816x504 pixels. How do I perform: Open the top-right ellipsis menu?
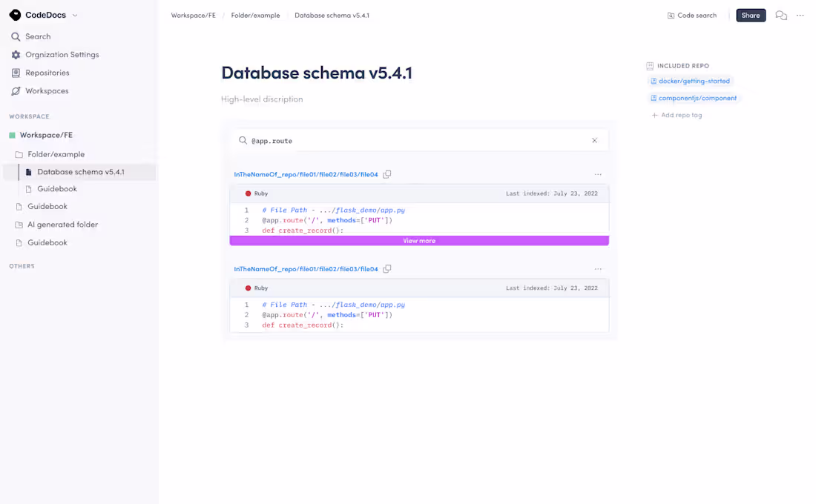click(x=800, y=15)
